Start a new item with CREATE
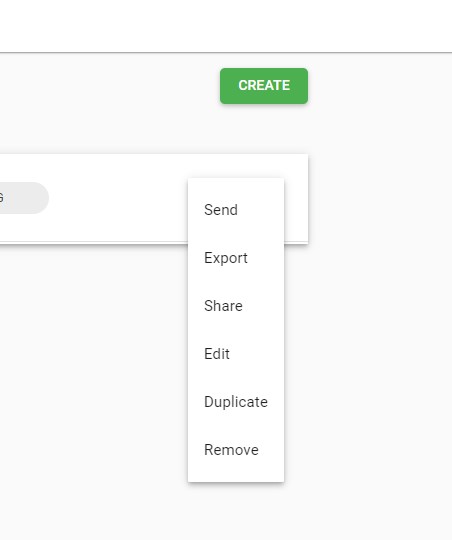 click(264, 86)
